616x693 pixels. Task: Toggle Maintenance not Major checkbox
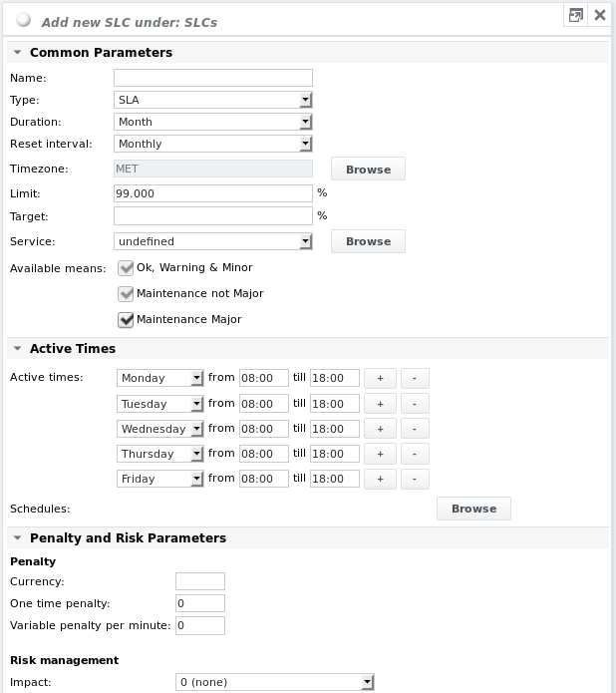pos(126,294)
